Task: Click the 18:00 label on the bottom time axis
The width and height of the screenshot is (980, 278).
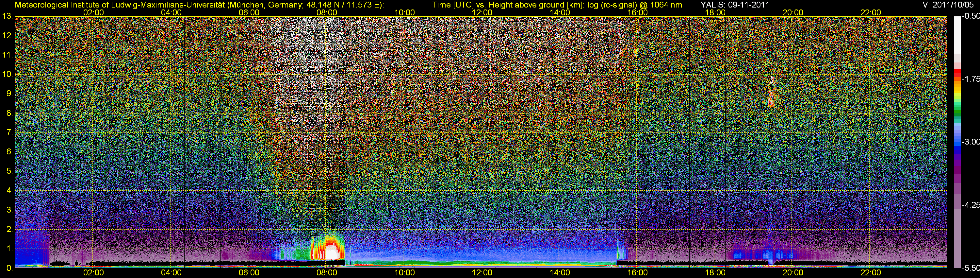Action: (715, 273)
